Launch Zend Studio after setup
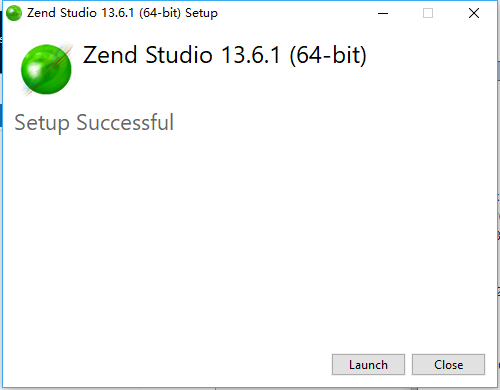The height and width of the screenshot is (390, 500). click(368, 365)
